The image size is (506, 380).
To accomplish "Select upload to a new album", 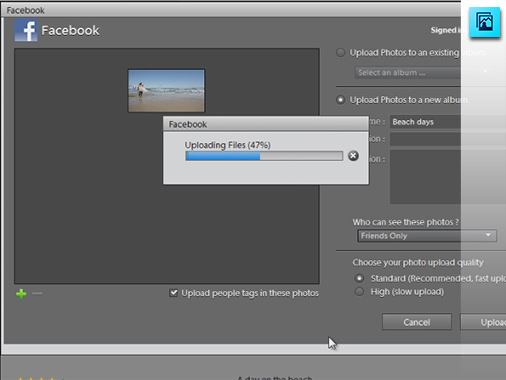I will (x=340, y=100).
